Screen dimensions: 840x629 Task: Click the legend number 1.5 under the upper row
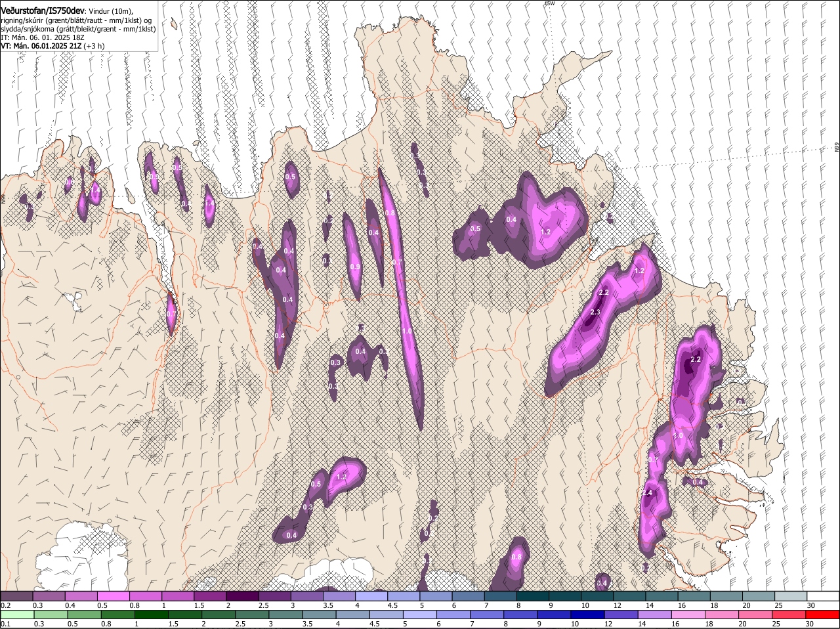198,605
